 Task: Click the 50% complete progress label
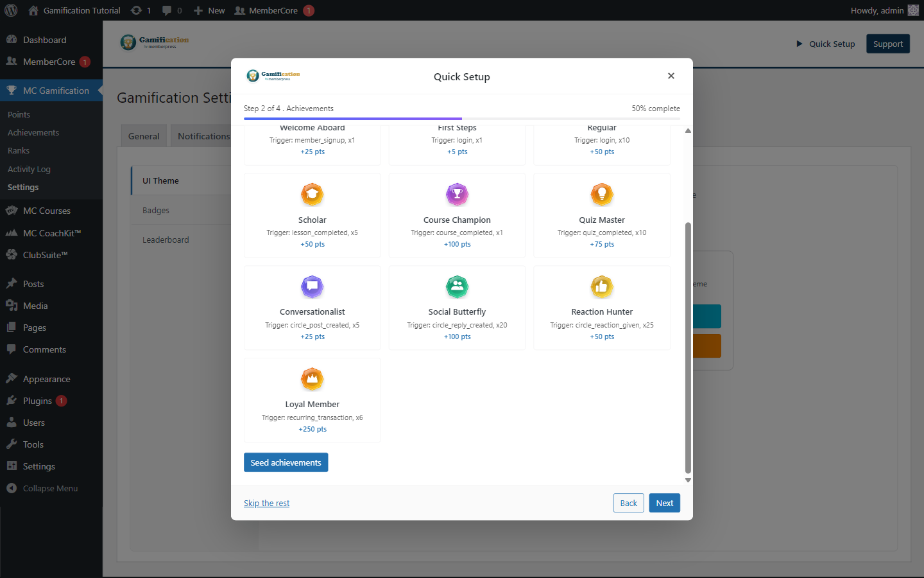click(656, 109)
